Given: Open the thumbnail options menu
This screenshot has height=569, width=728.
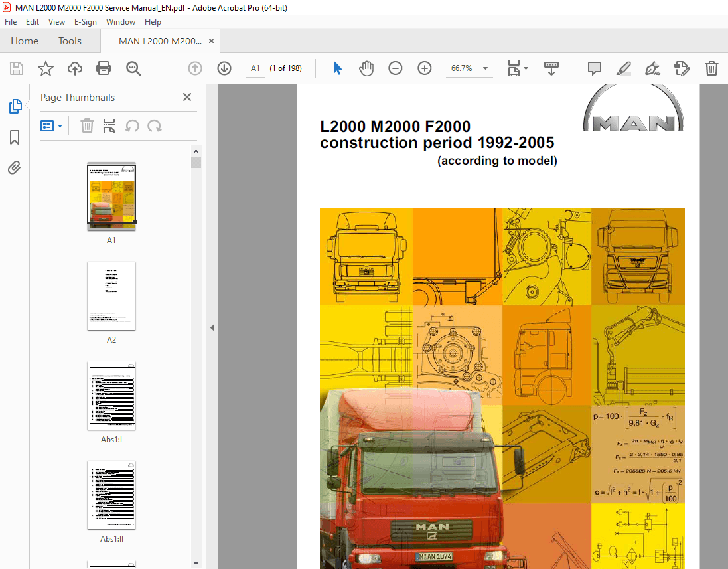Looking at the screenshot, I should pos(51,125).
